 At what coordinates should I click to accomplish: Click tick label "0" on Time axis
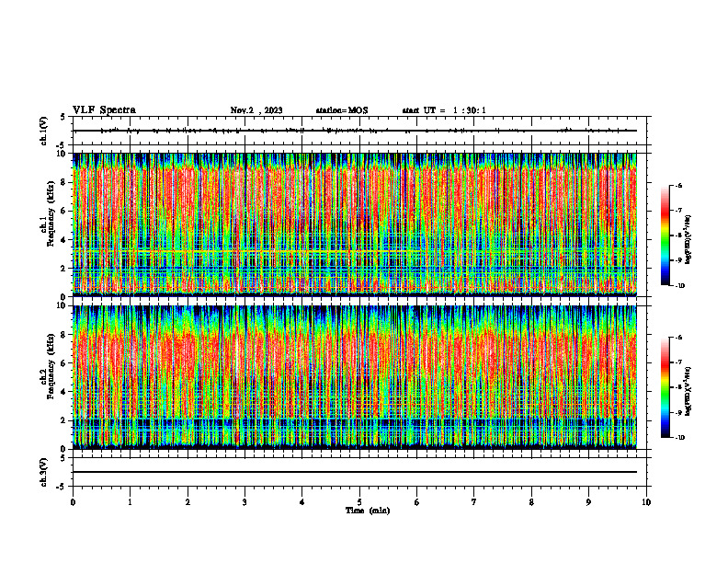73,502
